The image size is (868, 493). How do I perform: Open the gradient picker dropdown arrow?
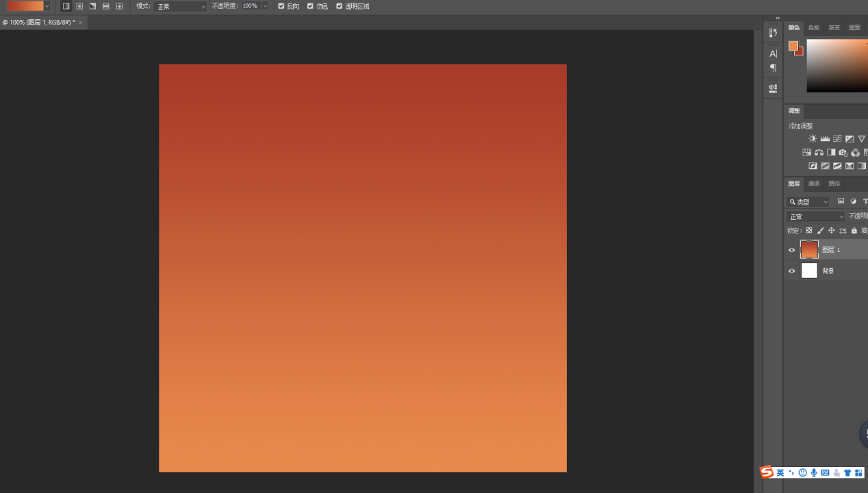point(47,6)
